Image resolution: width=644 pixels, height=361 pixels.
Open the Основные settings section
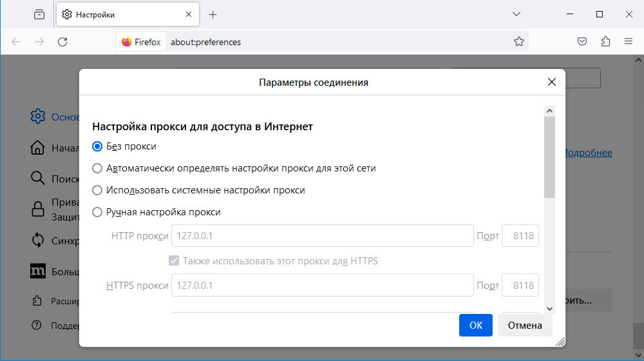[55, 117]
